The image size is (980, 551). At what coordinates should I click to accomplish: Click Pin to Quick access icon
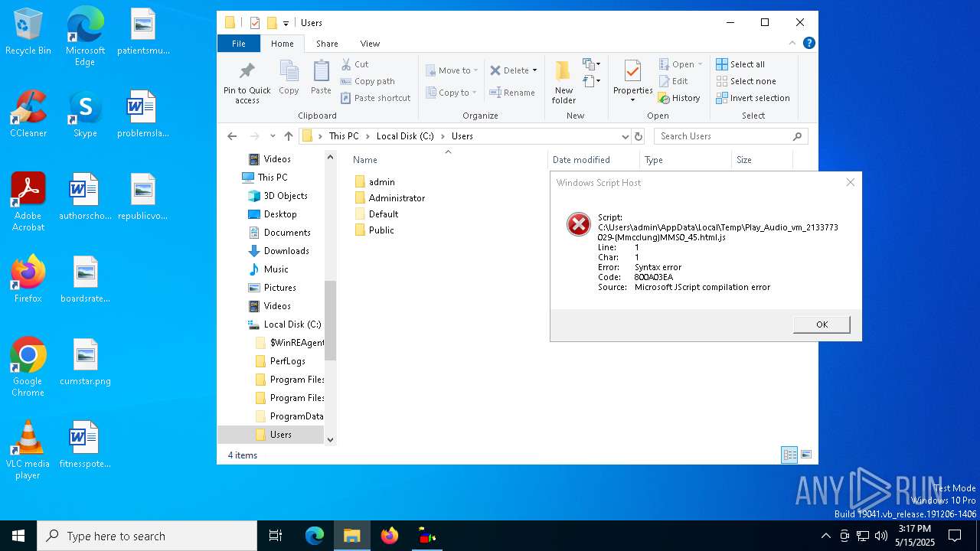click(247, 83)
